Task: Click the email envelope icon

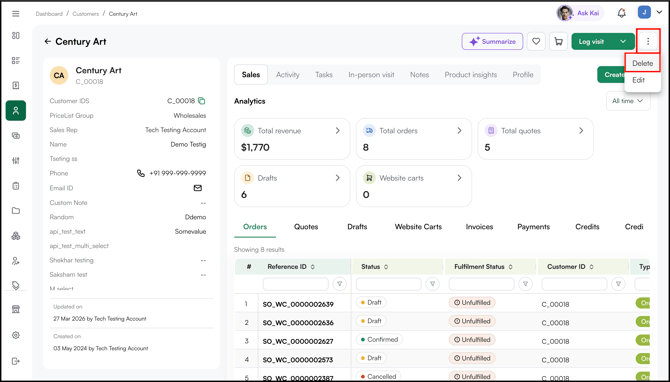Action: tap(197, 188)
